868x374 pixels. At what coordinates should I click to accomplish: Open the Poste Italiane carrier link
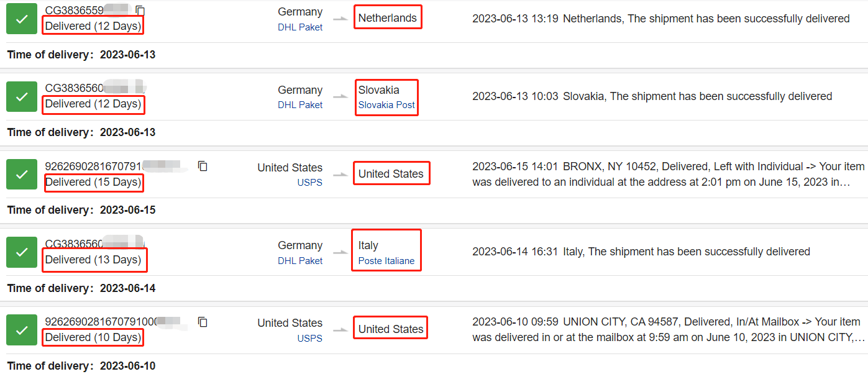pos(386,261)
